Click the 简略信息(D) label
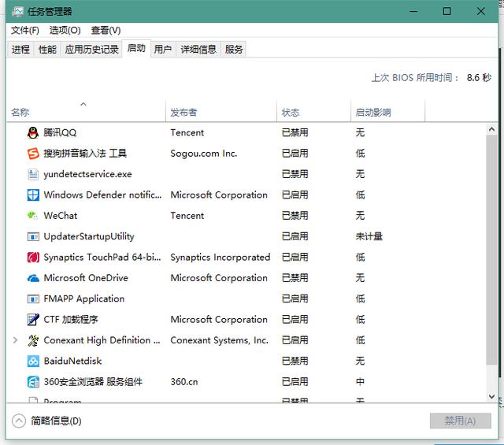This screenshot has width=504, height=445. 56,421
